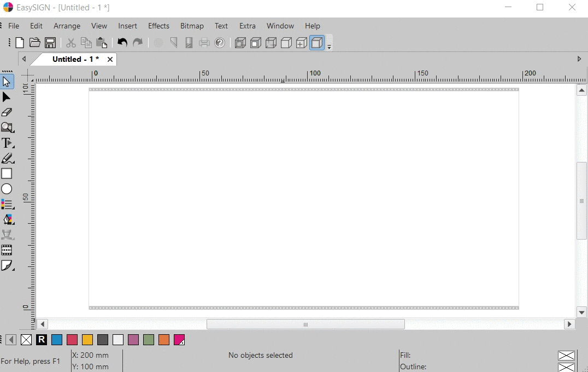Close the Untitled - 1 tab
The image size is (588, 372).
[110, 59]
